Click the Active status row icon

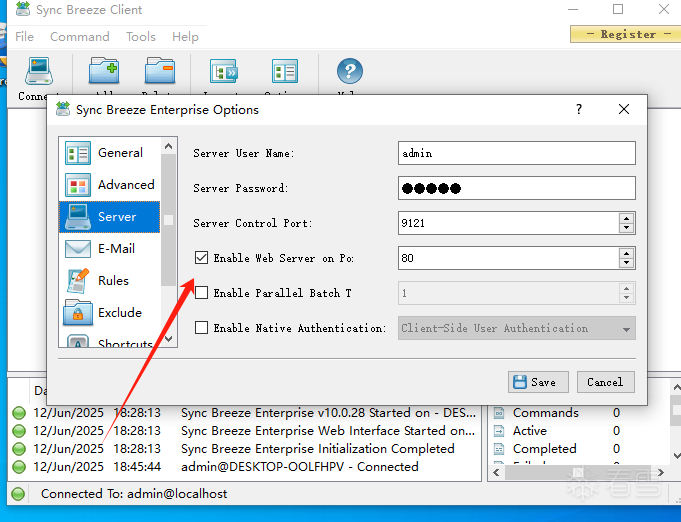click(499, 431)
